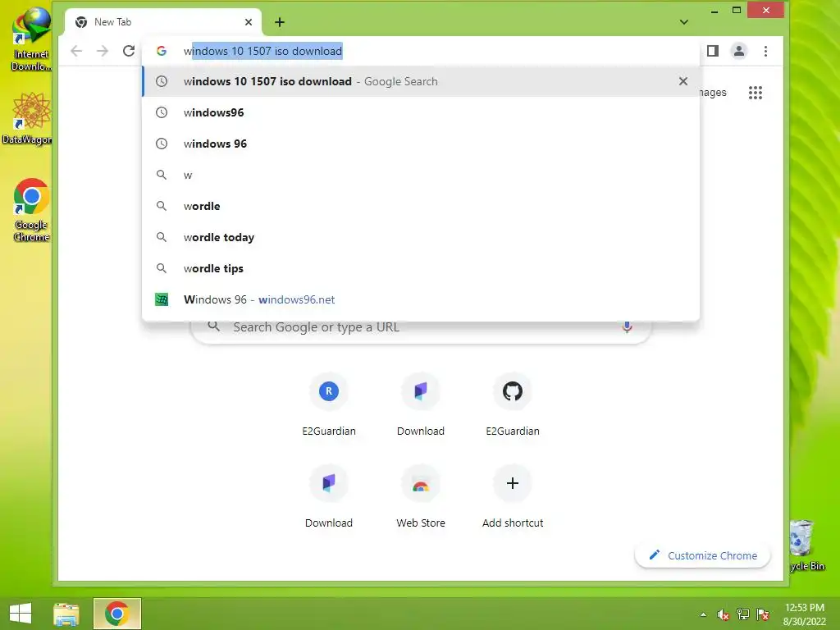The height and width of the screenshot is (630, 840).
Task: Pick the 'wordle' search suggestion
Action: (421, 206)
